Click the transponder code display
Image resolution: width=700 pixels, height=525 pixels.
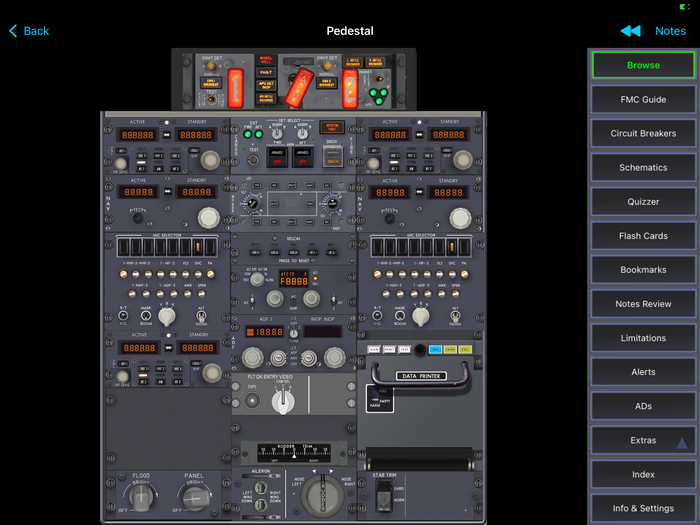tap(295, 282)
